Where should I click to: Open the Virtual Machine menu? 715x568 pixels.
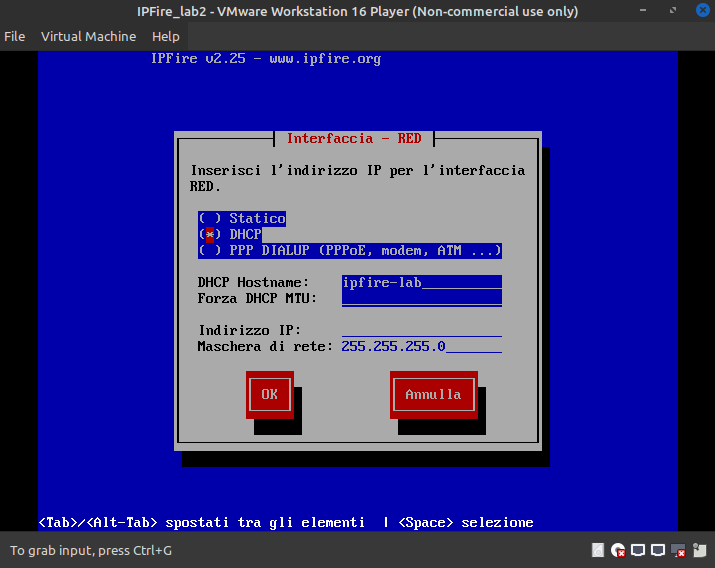(88, 36)
